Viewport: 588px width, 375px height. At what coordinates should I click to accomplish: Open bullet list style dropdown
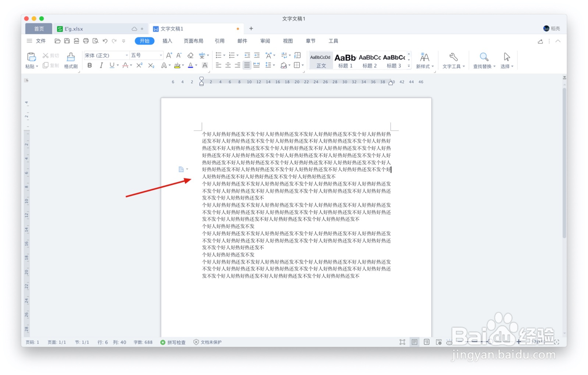point(224,56)
